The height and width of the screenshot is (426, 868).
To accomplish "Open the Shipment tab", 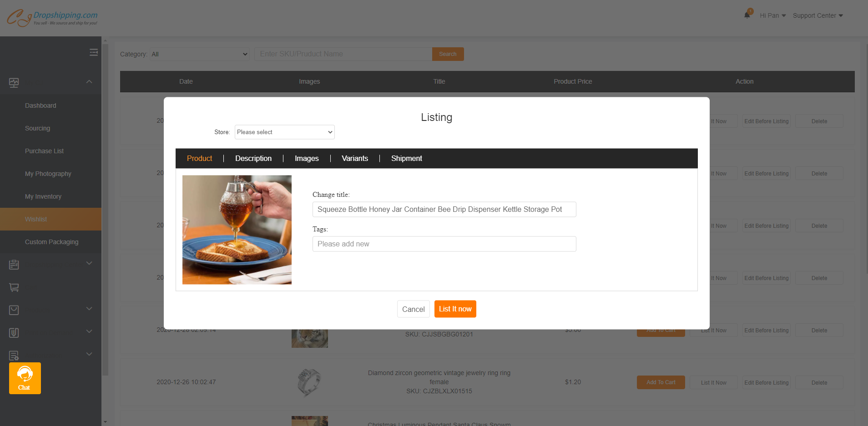I will point(407,158).
